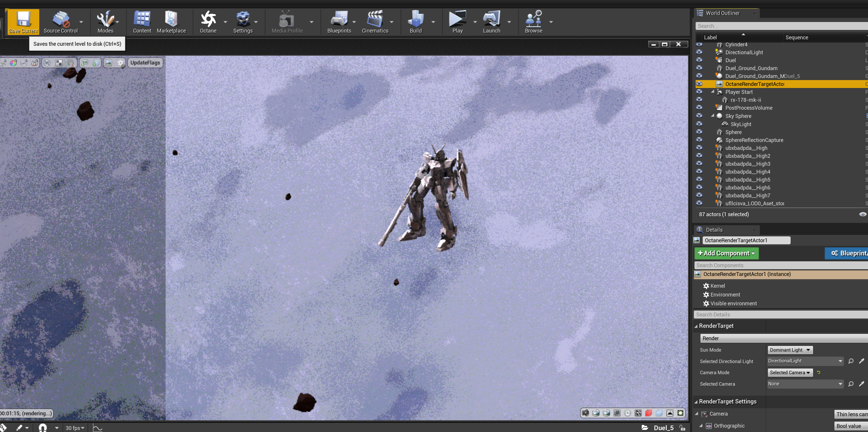Click the clock icon in the viewport toolbar
868x432 pixels.
click(628, 413)
